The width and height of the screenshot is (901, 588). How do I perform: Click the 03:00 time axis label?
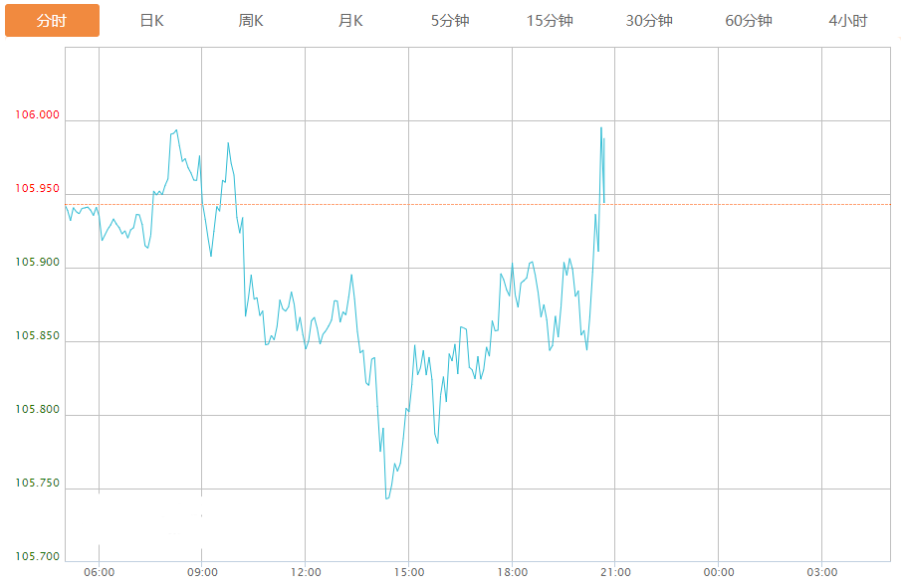tap(821, 572)
